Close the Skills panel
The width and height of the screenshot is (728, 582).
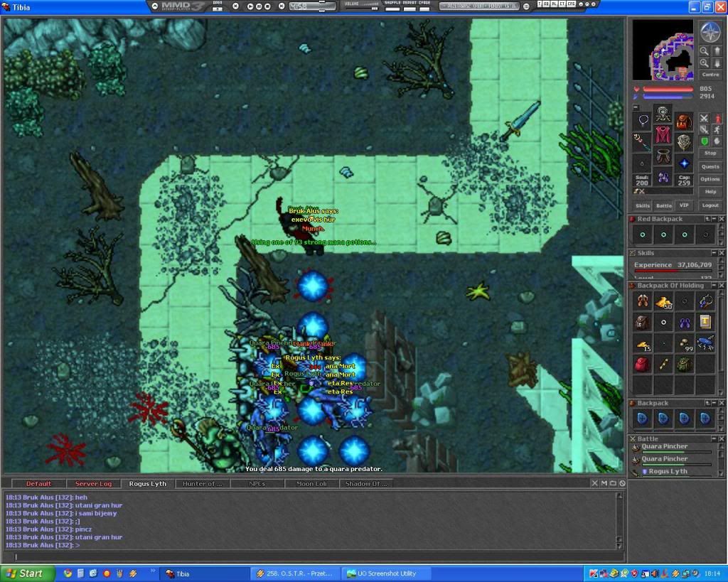(x=722, y=253)
